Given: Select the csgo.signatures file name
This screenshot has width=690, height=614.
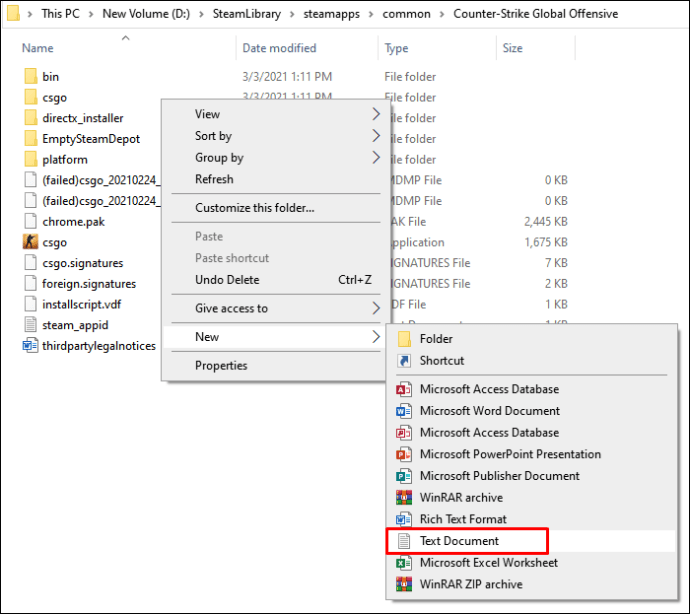Looking at the screenshot, I should pyautogui.click(x=83, y=263).
